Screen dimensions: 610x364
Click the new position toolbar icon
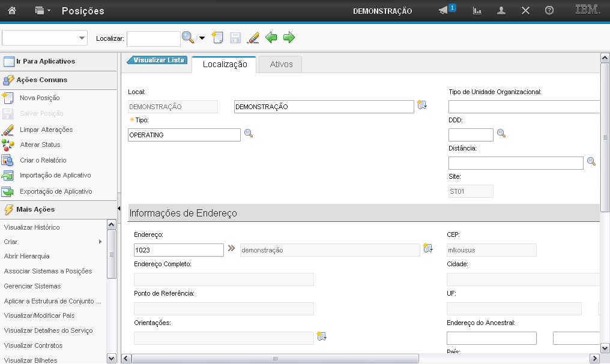[217, 38]
